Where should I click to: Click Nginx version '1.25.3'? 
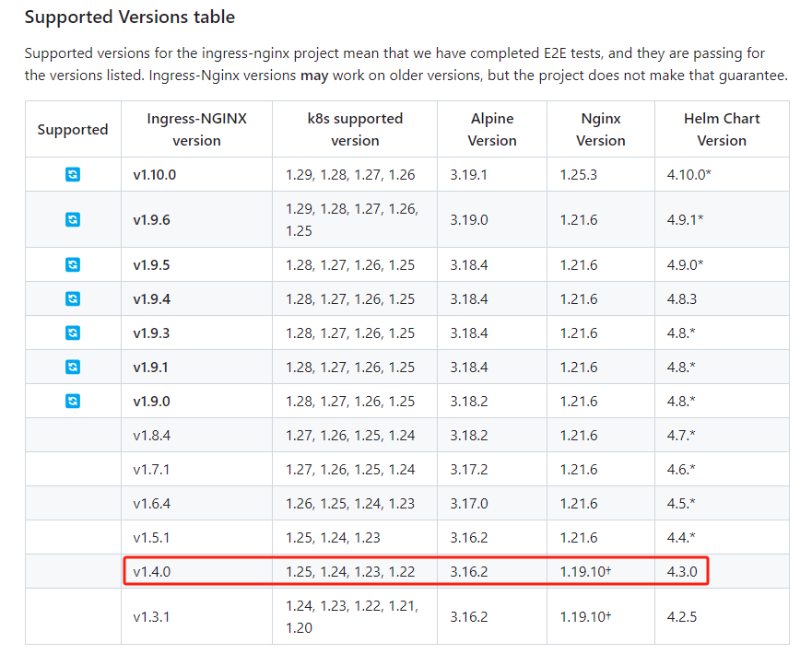(579, 175)
